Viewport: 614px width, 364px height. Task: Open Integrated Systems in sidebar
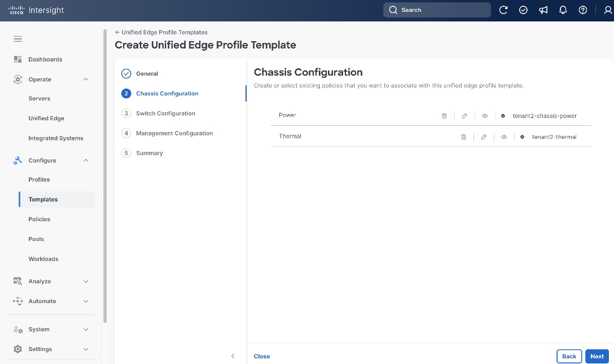56,138
